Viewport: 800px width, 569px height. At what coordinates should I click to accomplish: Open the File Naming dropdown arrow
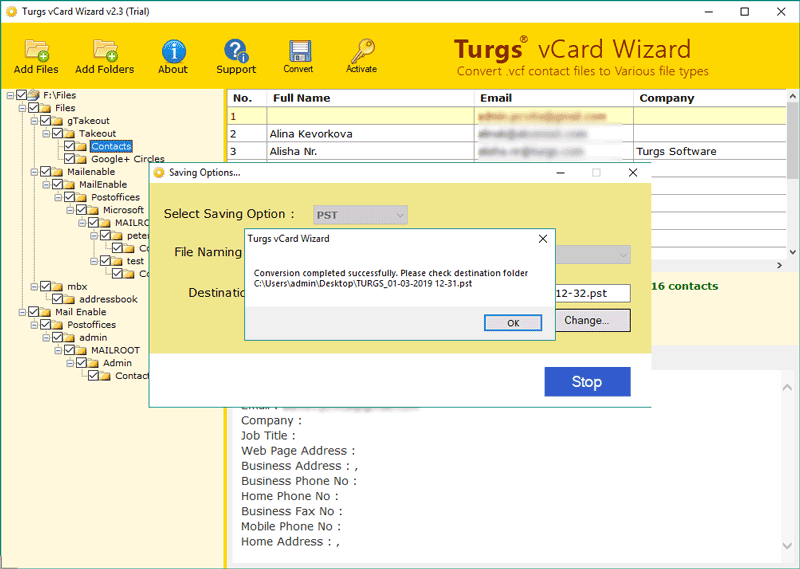pos(622,254)
